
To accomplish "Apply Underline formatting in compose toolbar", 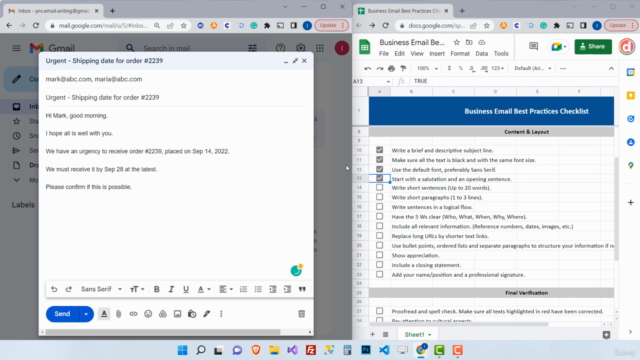I will [x=186, y=289].
